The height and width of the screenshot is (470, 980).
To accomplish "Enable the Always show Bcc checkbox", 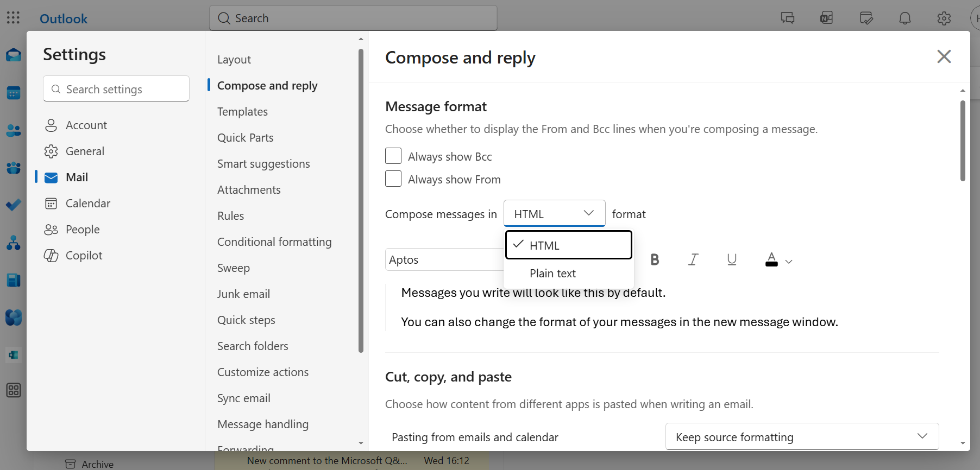I will pos(393,156).
